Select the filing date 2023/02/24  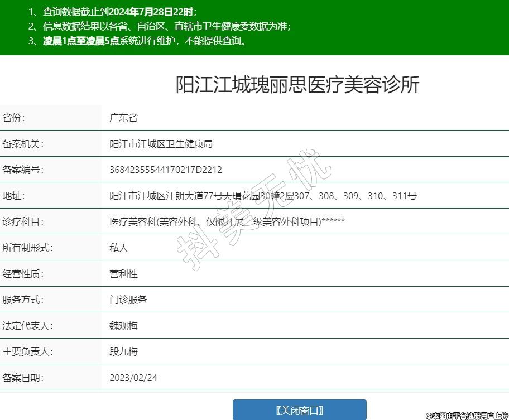(133, 378)
